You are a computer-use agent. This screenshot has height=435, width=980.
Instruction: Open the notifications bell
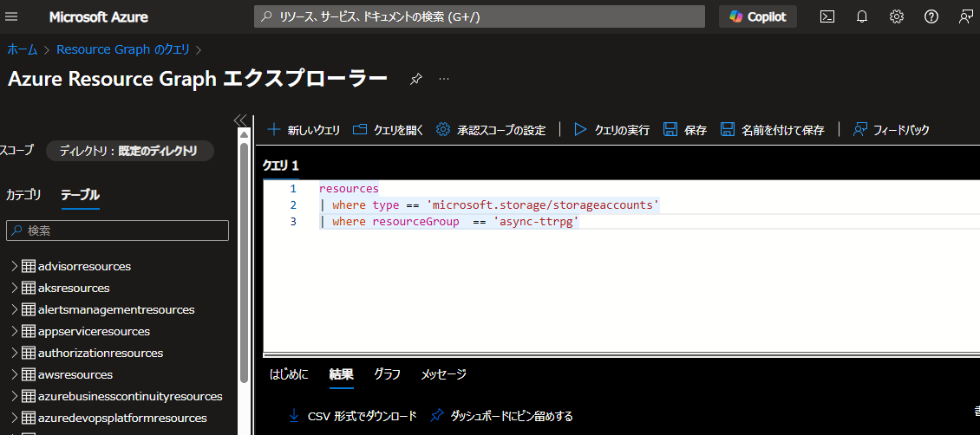click(862, 16)
